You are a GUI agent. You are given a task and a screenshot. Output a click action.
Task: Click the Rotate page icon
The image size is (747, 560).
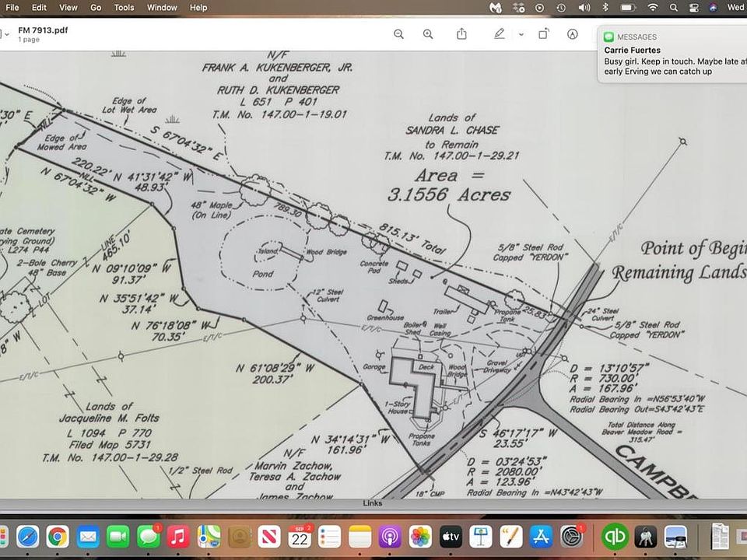[x=544, y=34]
